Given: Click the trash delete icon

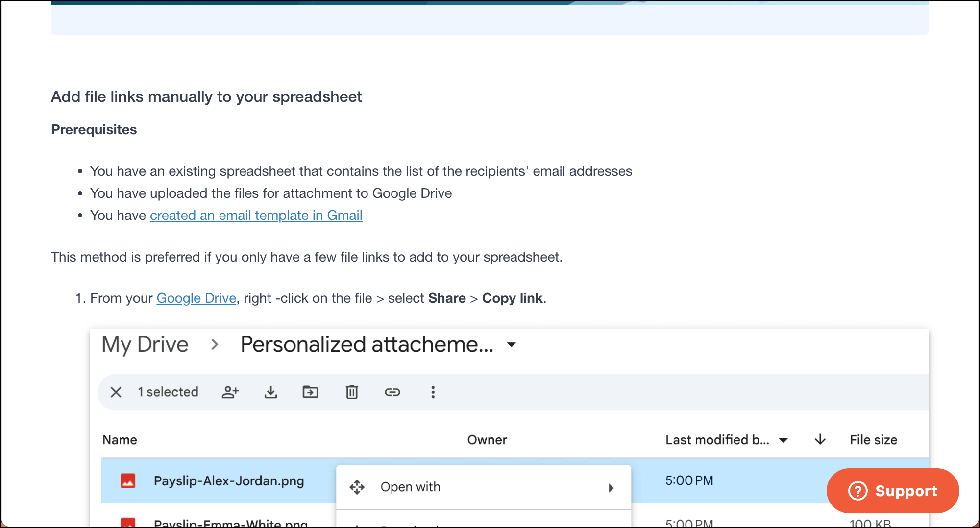Looking at the screenshot, I should (x=352, y=392).
